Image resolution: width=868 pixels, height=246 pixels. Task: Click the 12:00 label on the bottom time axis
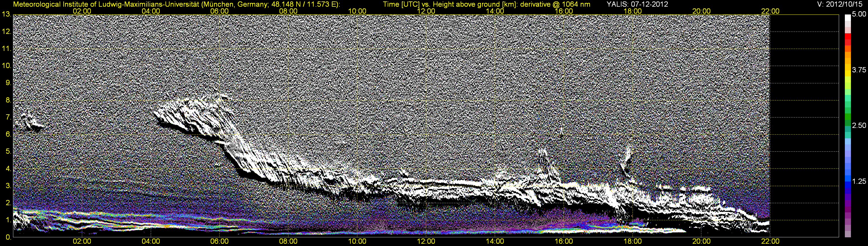(x=426, y=241)
